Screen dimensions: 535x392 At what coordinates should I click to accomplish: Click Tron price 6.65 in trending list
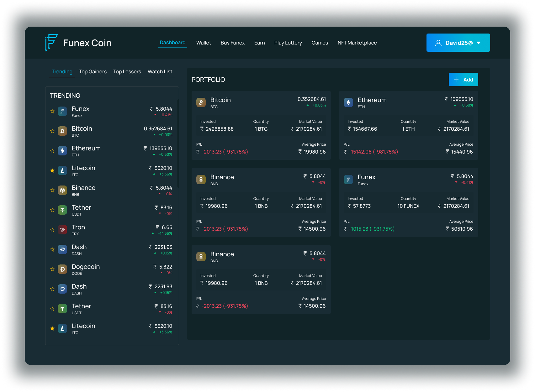164,227
